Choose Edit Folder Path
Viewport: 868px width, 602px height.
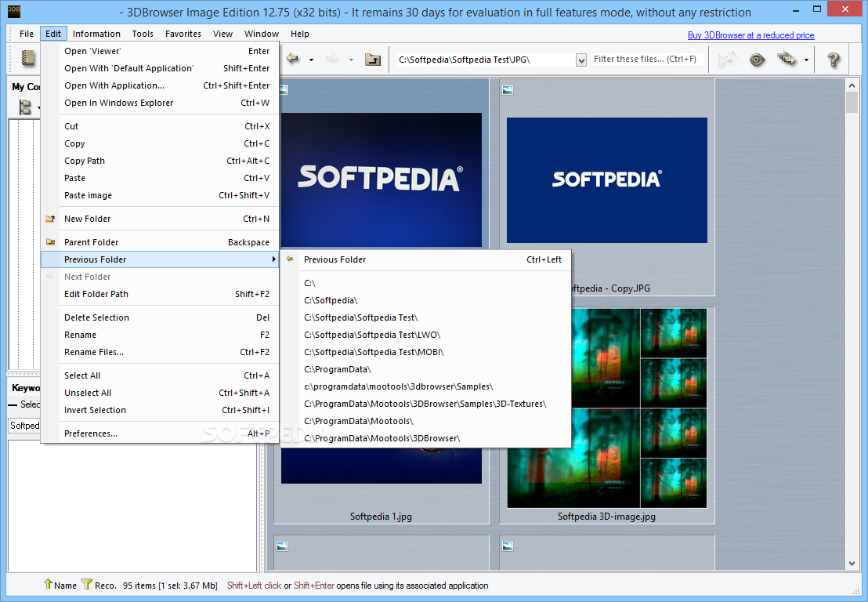pyautogui.click(x=160, y=294)
